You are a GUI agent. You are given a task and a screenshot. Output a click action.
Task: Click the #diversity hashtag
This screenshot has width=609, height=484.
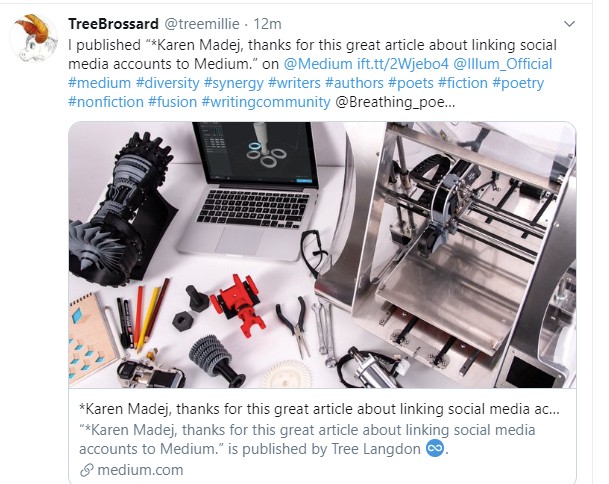coord(167,83)
